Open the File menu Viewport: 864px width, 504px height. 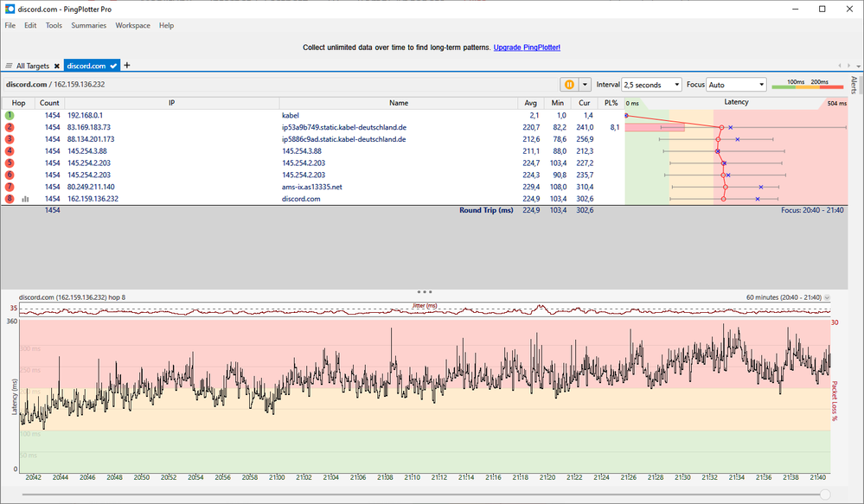click(10, 25)
